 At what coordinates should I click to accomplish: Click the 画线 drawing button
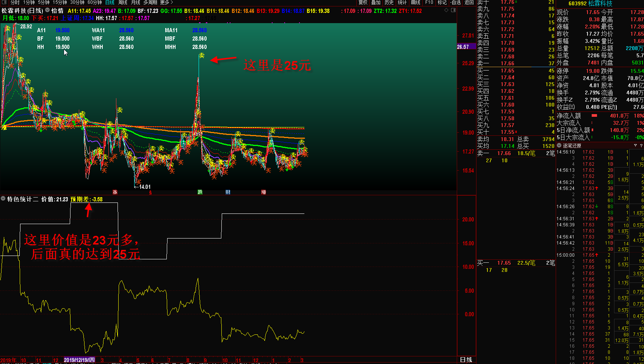(416, 2)
